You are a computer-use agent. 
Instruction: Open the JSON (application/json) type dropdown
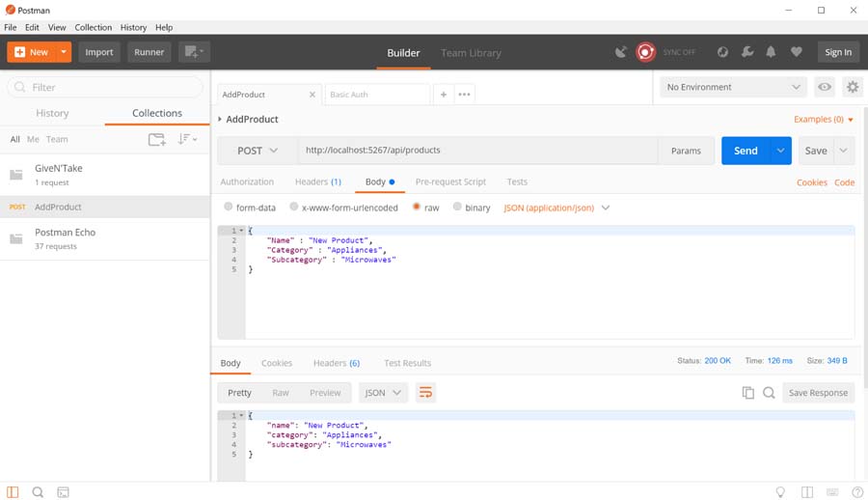pyautogui.click(x=556, y=208)
